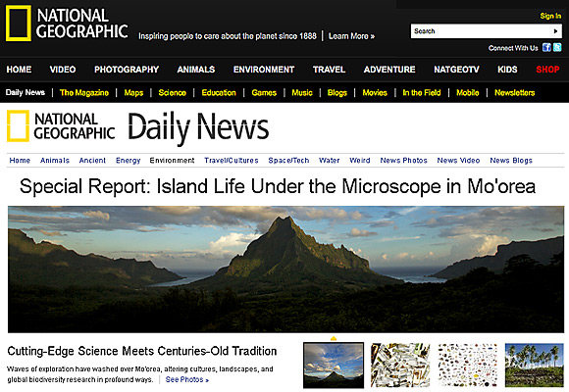The height and width of the screenshot is (392, 569).
Task: Select the species collection grid thumbnail
Action: [467, 366]
